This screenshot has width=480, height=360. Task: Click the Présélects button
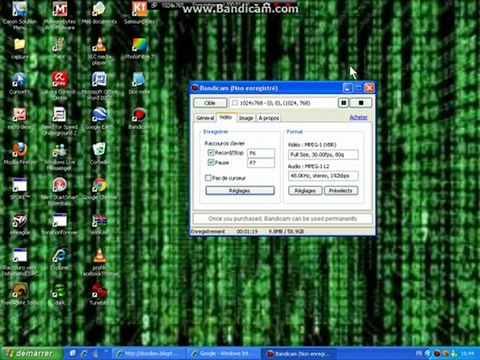tap(341, 191)
